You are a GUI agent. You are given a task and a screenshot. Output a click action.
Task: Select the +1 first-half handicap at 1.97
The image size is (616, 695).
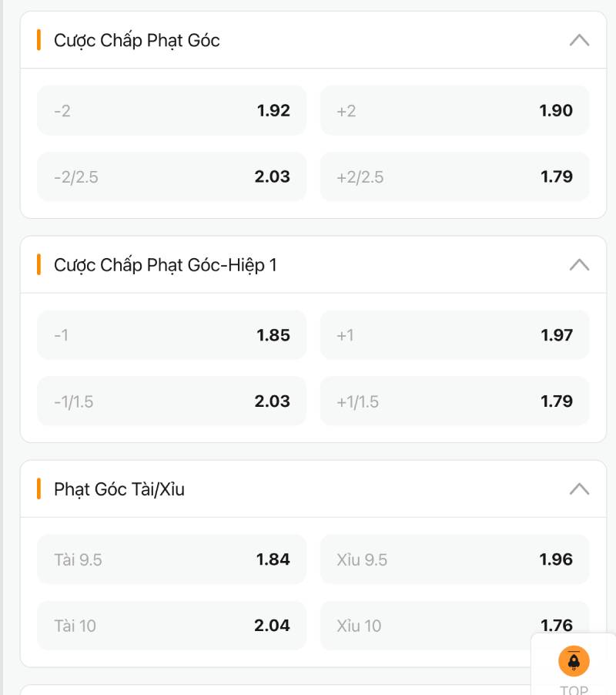click(x=454, y=334)
